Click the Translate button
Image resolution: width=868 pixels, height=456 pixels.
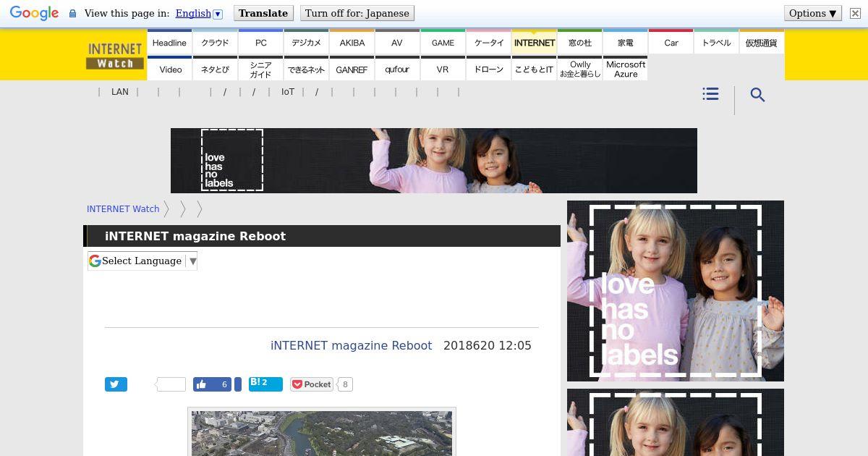coord(263,13)
